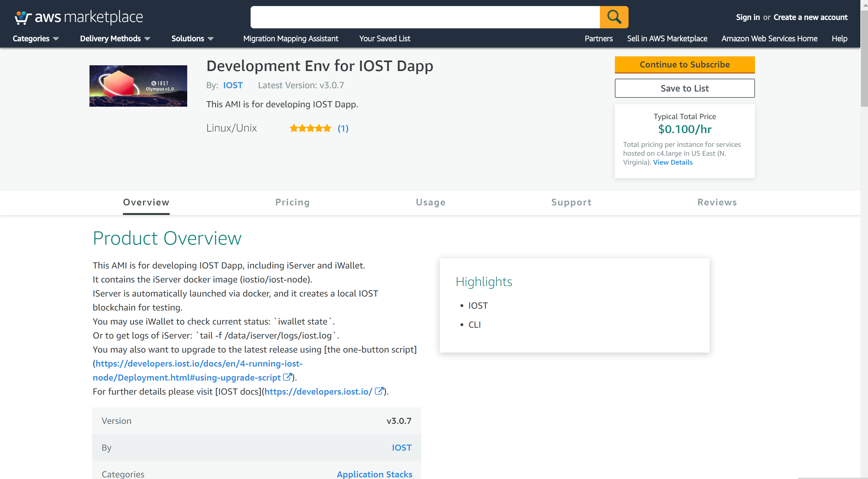The image size is (868, 479).
Task: Expand the Solutions dropdown
Action: (x=192, y=39)
